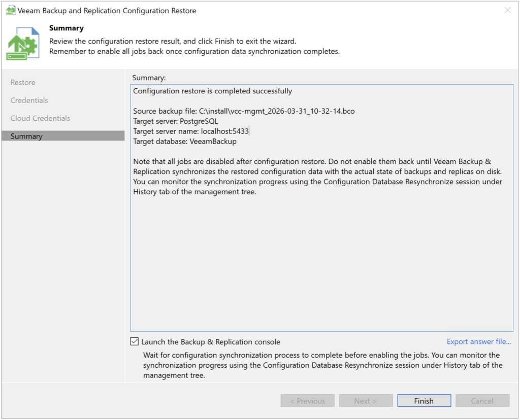Select the Cloud Credentials wizard step

(x=40, y=118)
